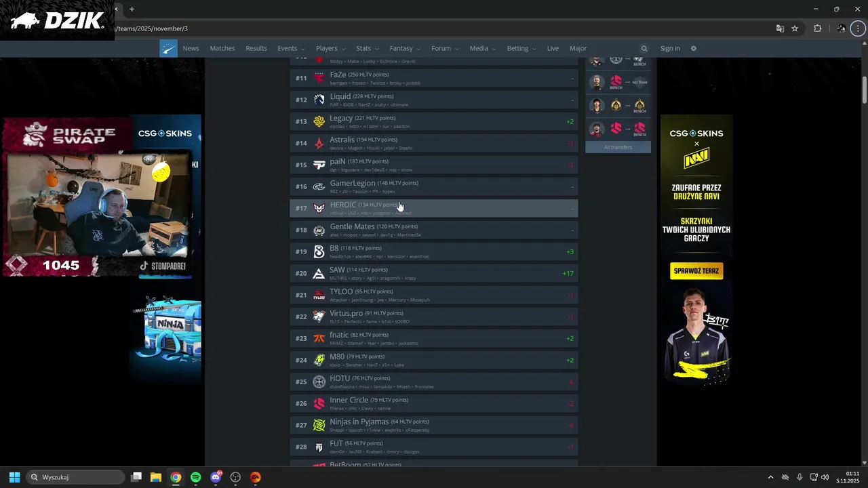This screenshot has height=488, width=868.
Task: Bookmark page with the star icon
Action: 795,28
